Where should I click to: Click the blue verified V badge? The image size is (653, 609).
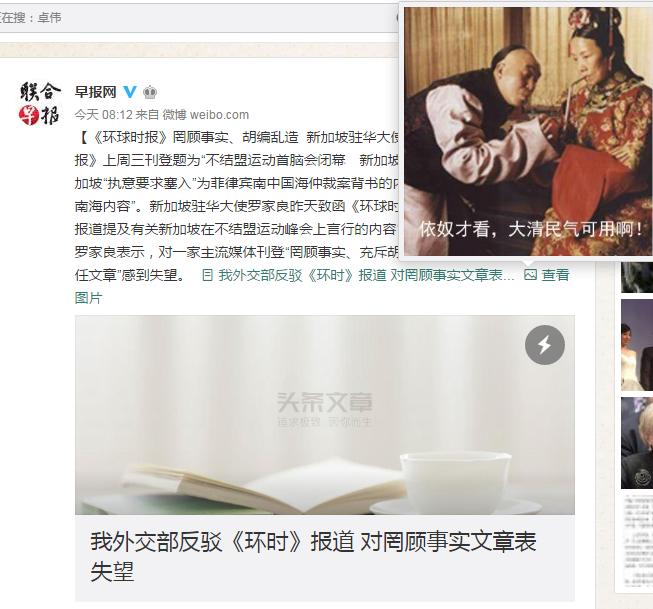click(x=130, y=92)
